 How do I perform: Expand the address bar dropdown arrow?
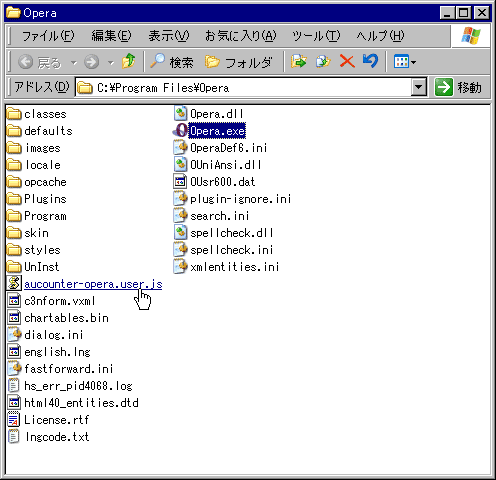click(419, 88)
